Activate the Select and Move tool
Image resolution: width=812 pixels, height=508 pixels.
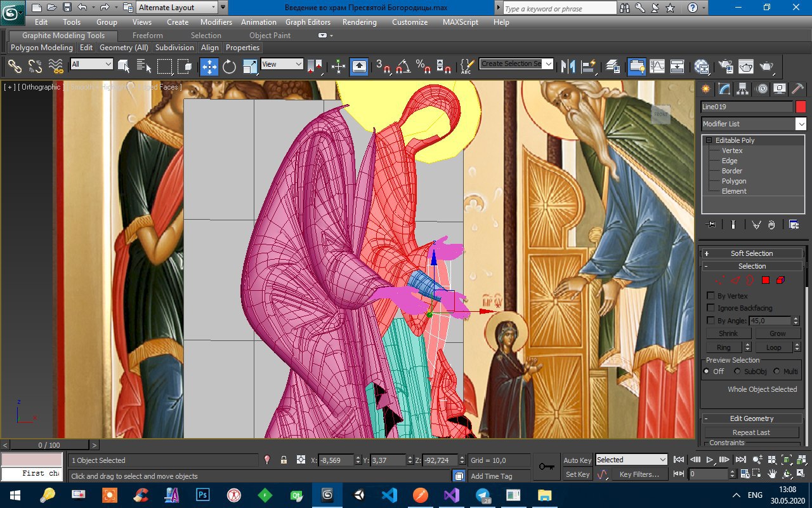point(209,65)
